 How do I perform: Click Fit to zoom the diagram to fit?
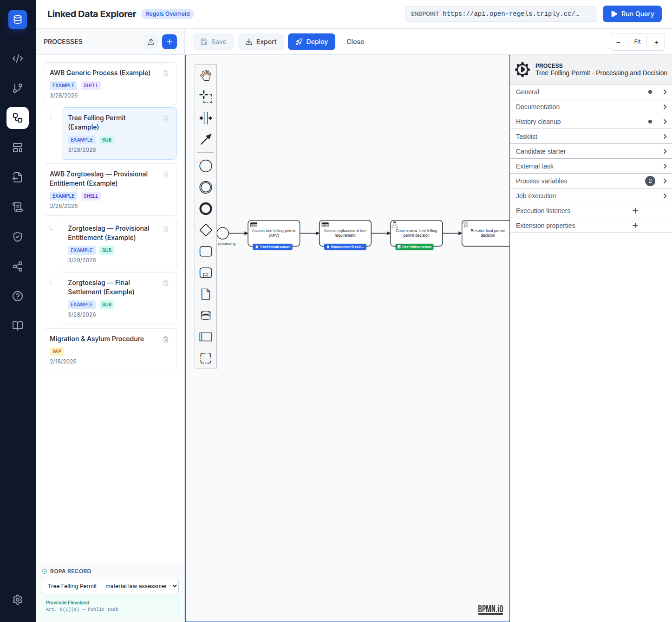(x=637, y=42)
